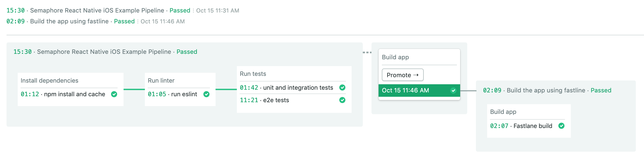Open the run eslint job
The height and width of the screenshot is (162, 644).
coord(184,94)
